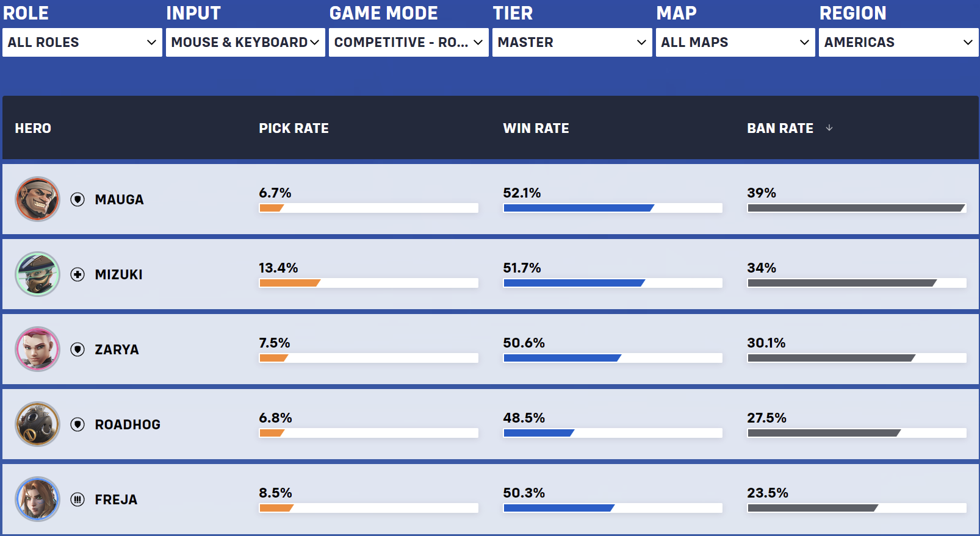The image size is (980, 536).
Task: Click the tank role icon beside Mauga
Action: click(77, 199)
